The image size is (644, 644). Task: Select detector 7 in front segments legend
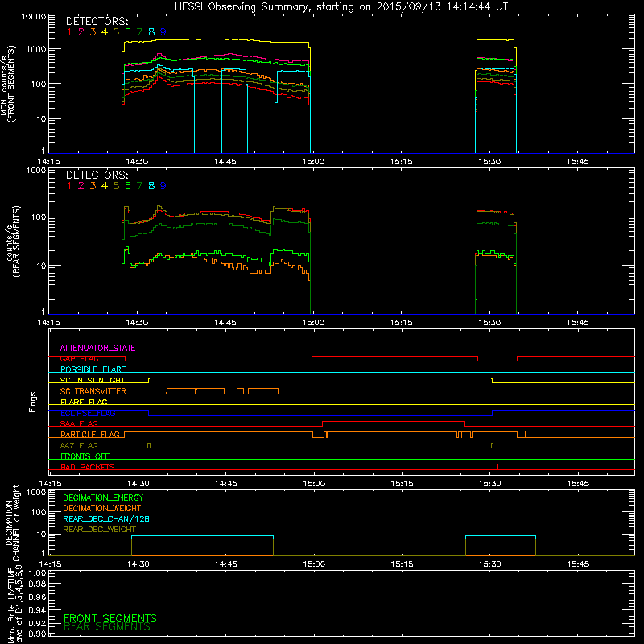point(139,32)
